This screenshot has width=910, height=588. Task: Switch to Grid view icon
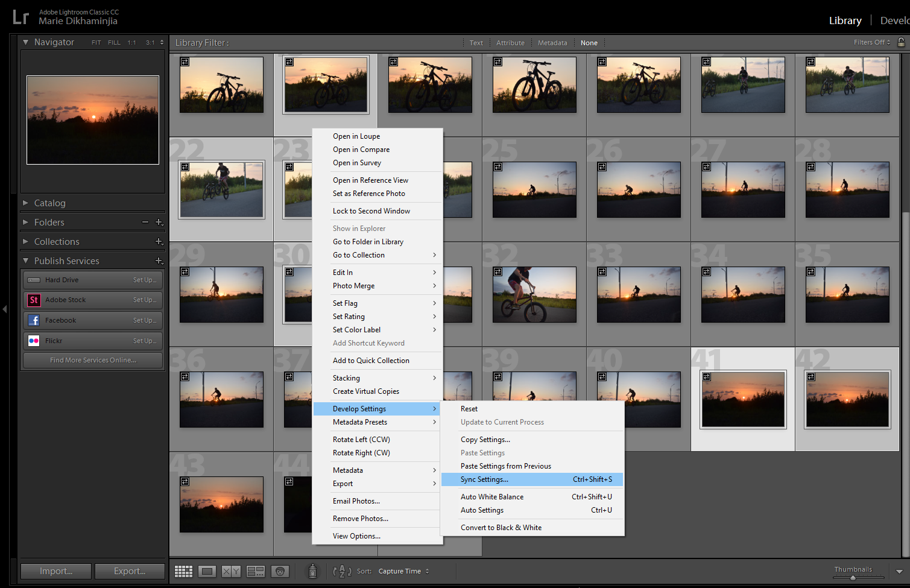183,571
